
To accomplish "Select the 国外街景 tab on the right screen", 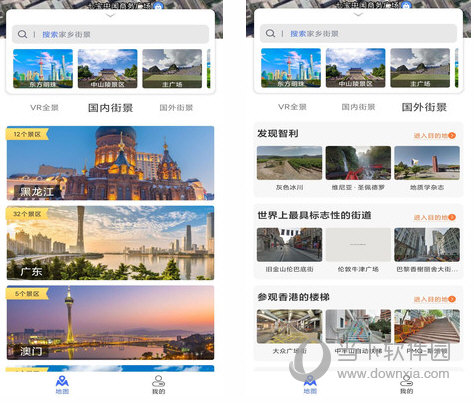I will tap(424, 107).
